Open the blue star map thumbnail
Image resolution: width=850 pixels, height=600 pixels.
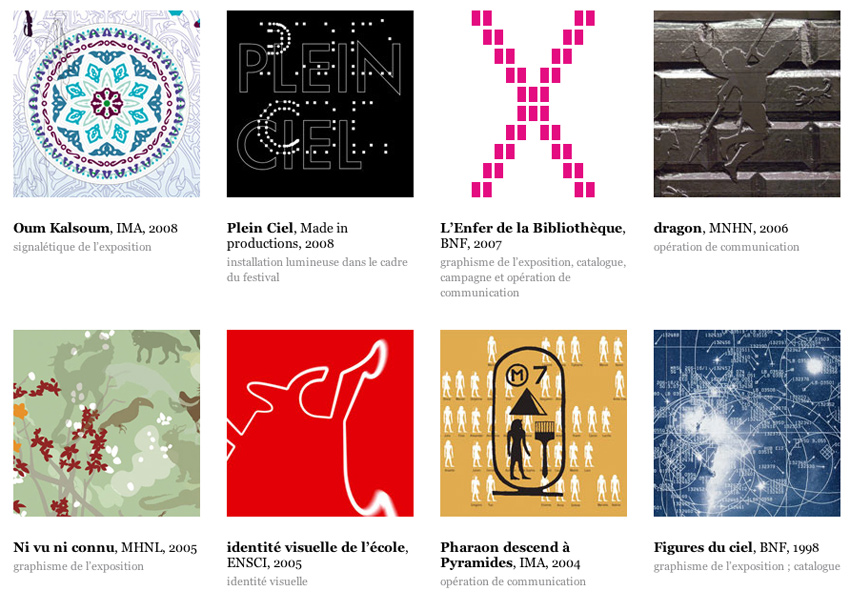tap(747, 423)
